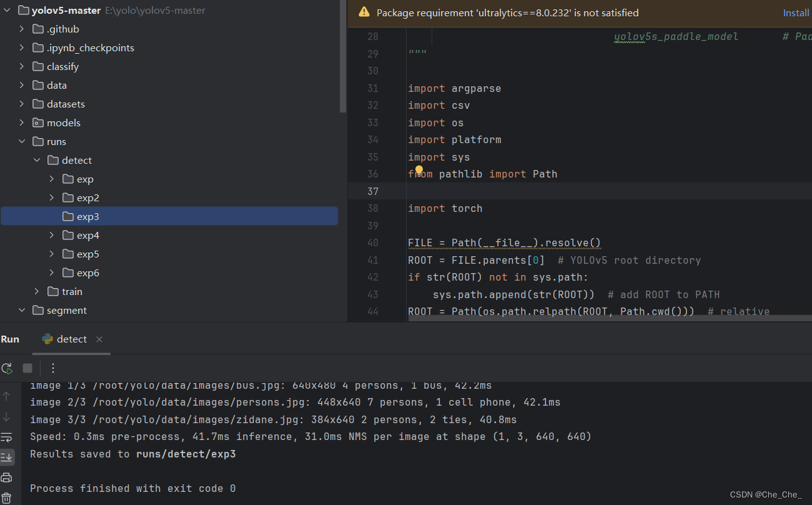
Task: Select the exp3 folder in project tree
Action: point(87,217)
